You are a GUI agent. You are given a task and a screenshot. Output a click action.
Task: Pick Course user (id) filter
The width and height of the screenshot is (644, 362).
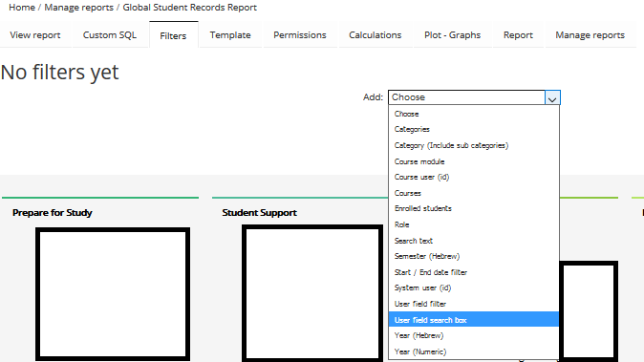[474, 177]
